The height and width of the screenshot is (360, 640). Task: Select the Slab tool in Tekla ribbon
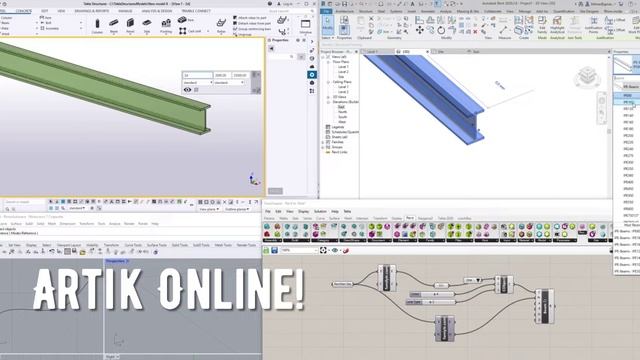(147, 25)
